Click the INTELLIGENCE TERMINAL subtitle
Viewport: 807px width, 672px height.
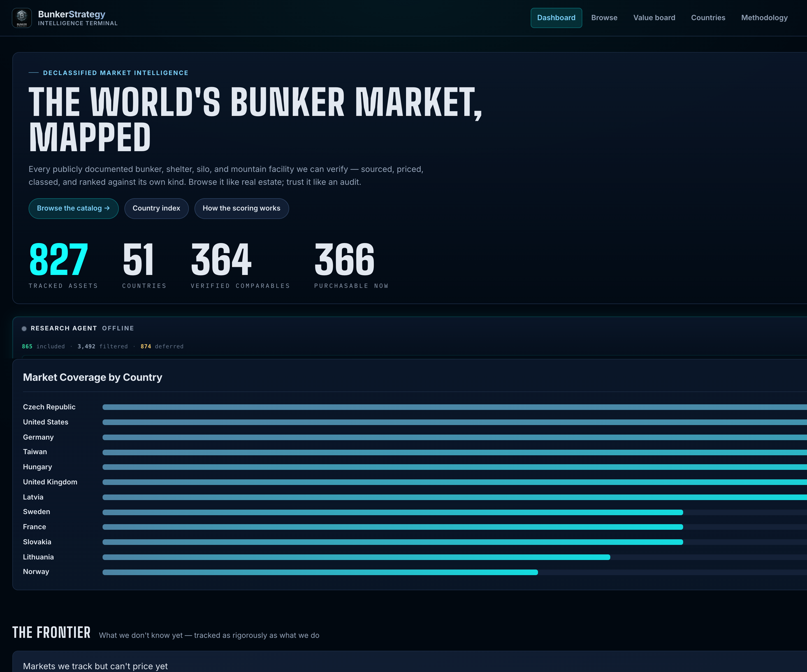[x=78, y=24]
